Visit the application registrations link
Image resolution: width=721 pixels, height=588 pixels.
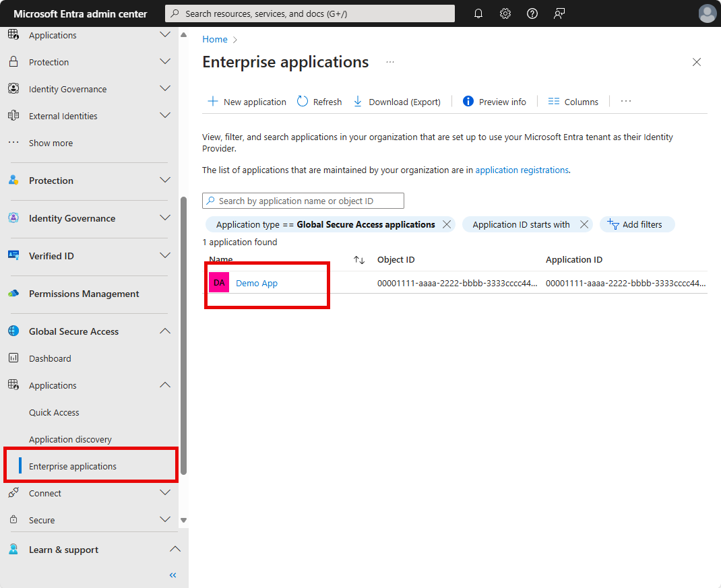tap(522, 170)
